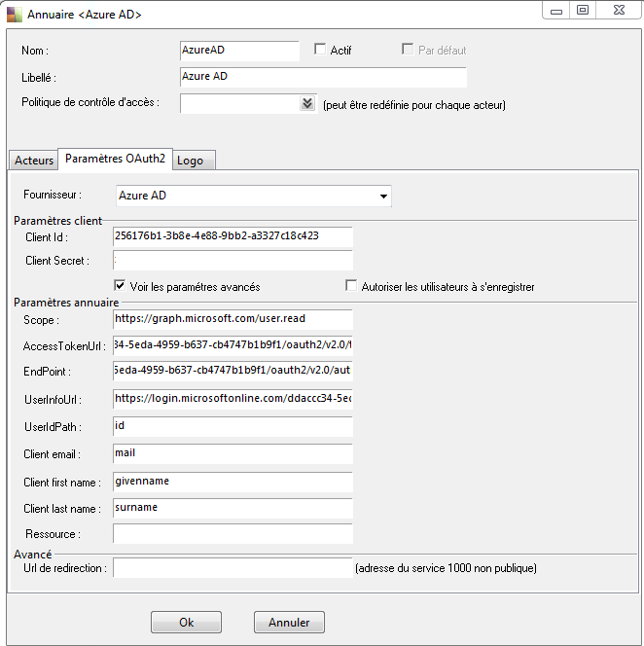Click the application icon in the title bar

click(15, 15)
